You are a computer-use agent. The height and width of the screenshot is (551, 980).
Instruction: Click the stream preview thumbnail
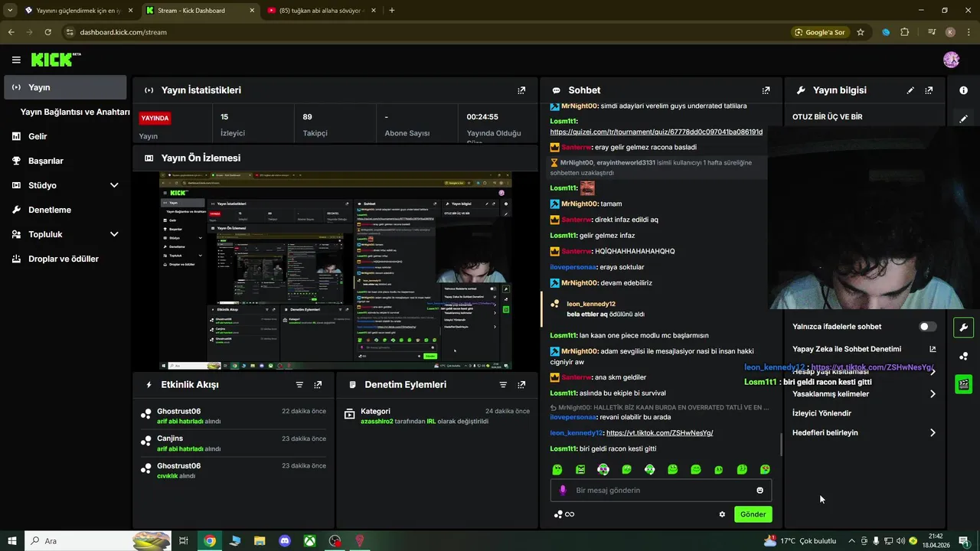click(x=335, y=271)
